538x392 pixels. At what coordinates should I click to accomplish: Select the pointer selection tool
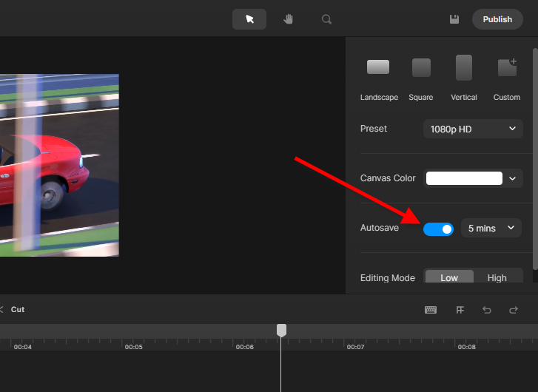[x=249, y=19]
